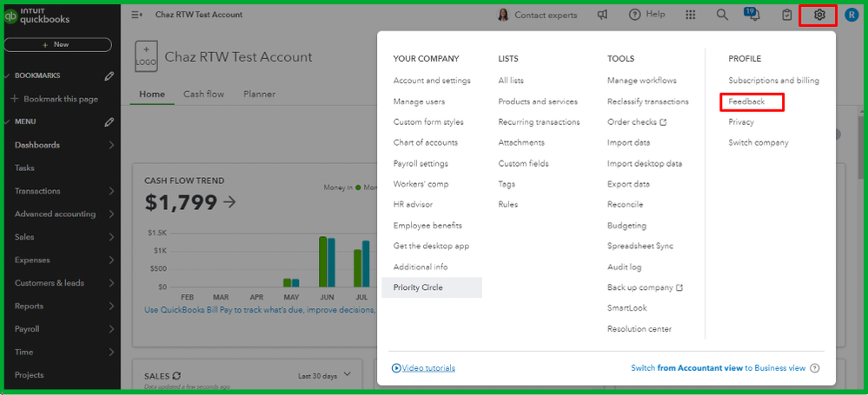The width and height of the screenshot is (868, 395).
Task: Open Chart of accounts
Action: [426, 142]
